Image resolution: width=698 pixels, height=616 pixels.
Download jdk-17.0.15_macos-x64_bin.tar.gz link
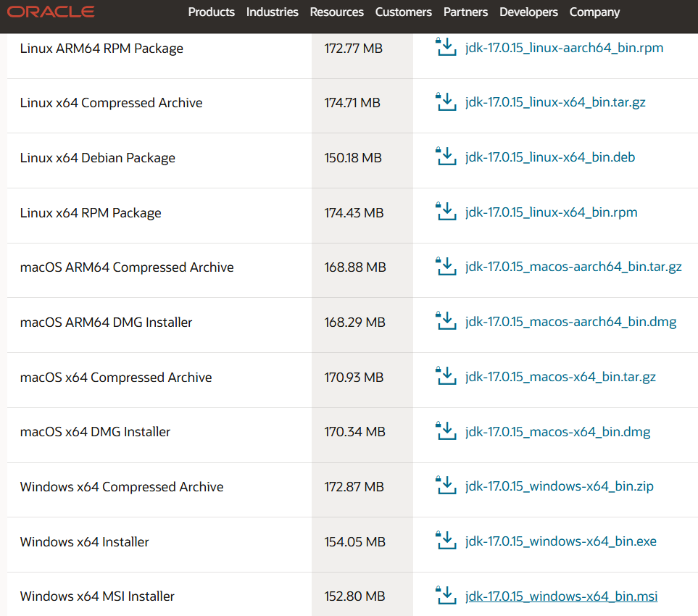560,377
